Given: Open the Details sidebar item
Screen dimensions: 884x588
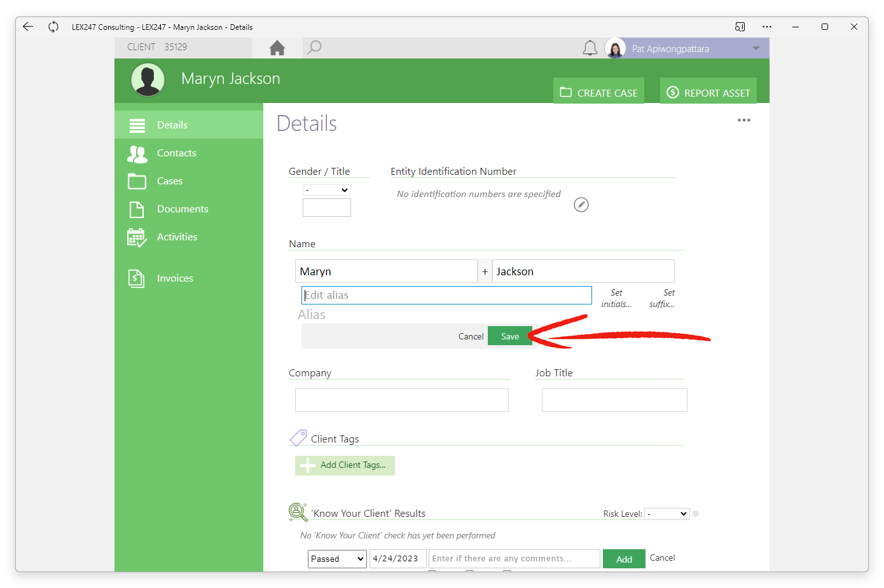Looking at the screenshot, I should click(x=189, y=125).
